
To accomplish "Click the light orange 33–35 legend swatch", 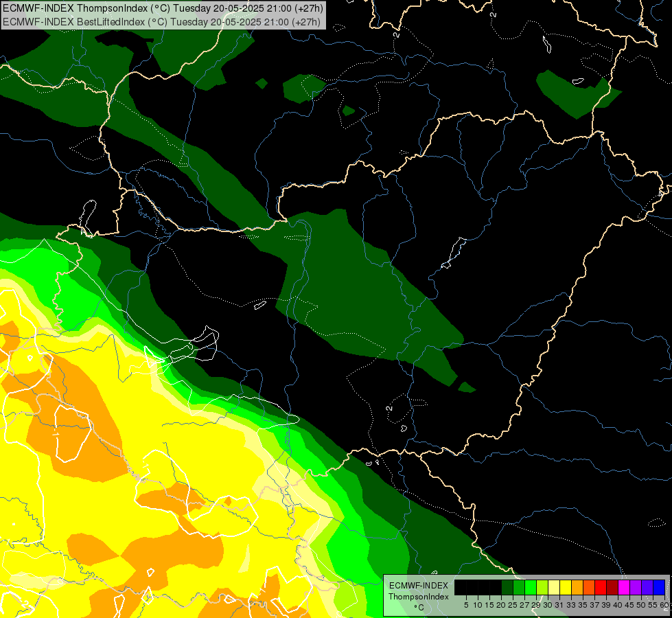I will 577,587.
